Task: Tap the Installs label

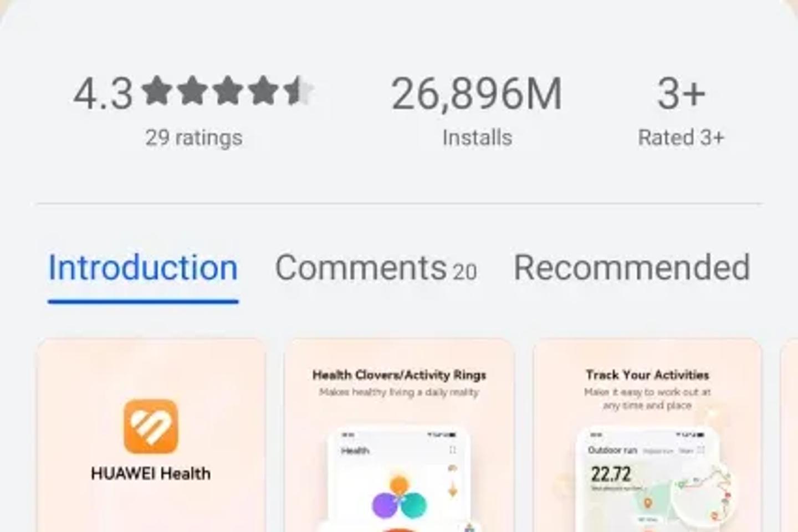Action: [x=477, y=137]
